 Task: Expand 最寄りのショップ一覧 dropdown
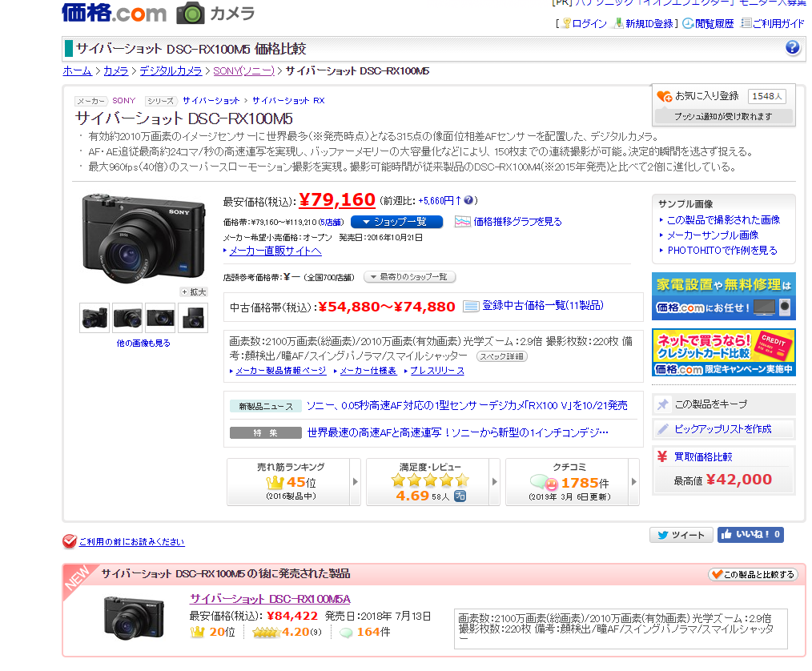[410, 277]
